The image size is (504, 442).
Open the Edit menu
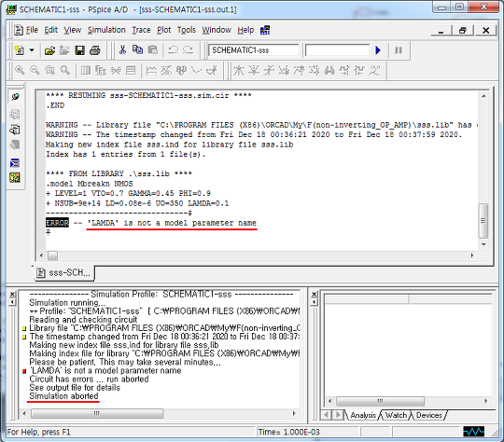pos(50,30)
